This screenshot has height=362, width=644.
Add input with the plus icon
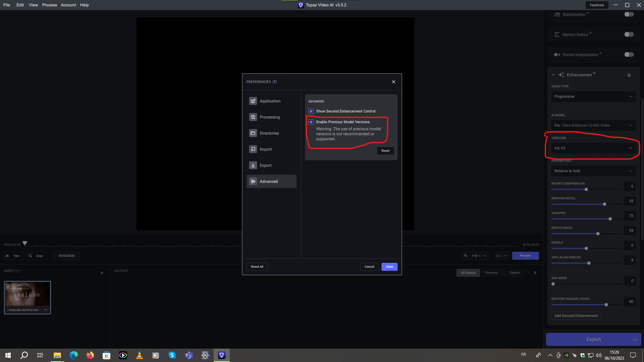click(x=102, y=273)
